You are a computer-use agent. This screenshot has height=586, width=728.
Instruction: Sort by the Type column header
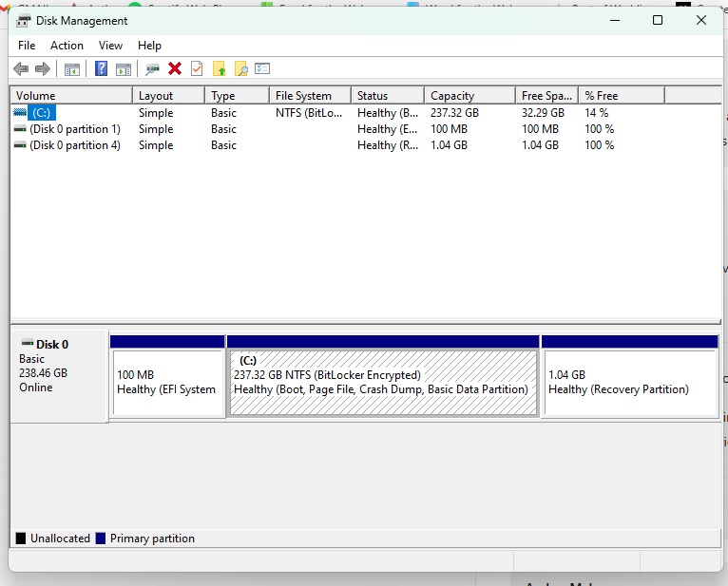238,96
